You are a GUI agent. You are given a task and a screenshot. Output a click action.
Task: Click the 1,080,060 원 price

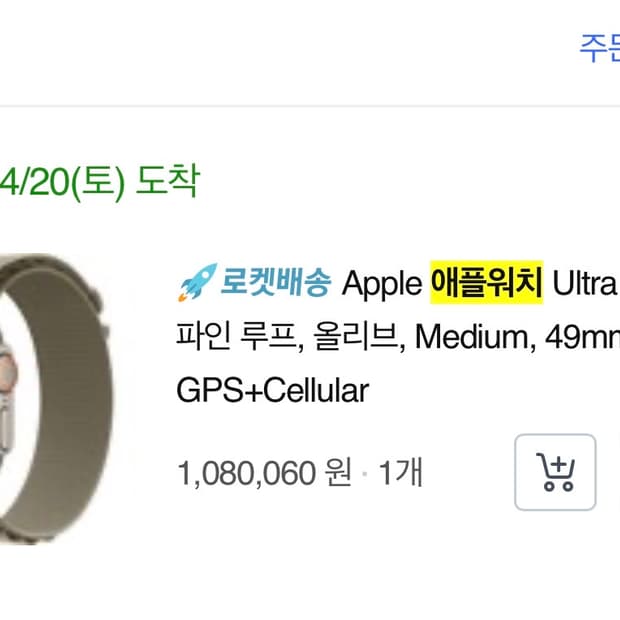(x=265, y=472)
